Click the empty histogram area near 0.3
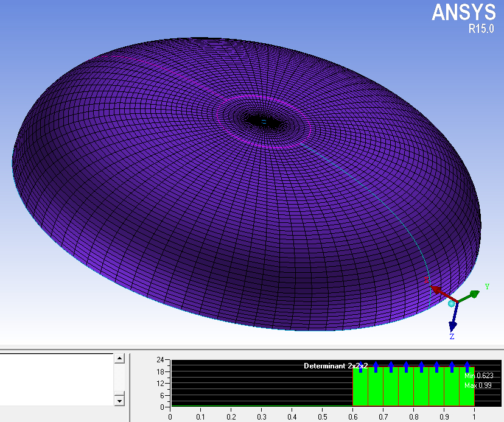 262,384
